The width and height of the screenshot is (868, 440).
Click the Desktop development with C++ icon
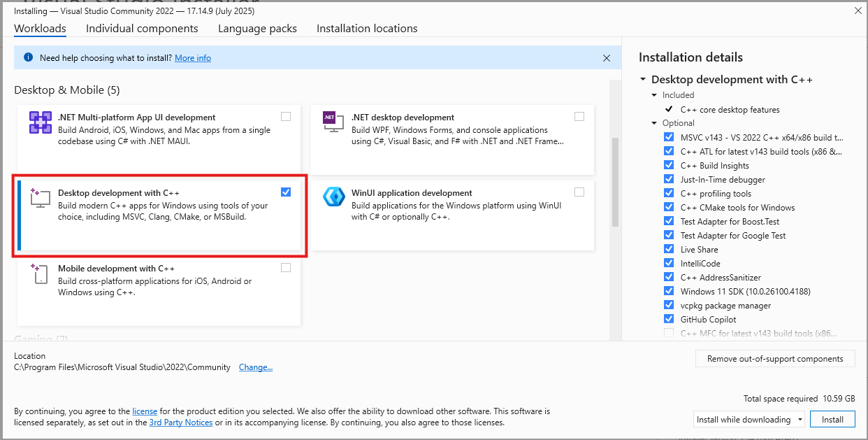[x=41, y=198]
